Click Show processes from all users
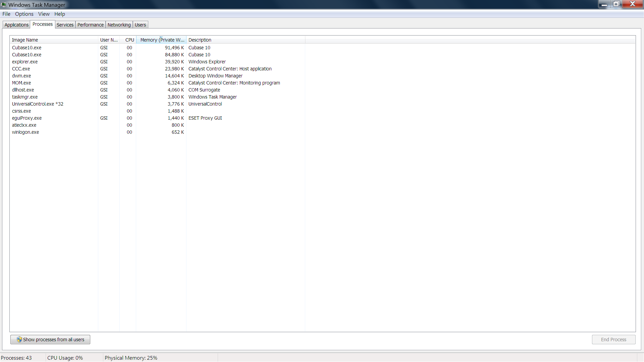This screenshot has height=362, width=644. coord(50,340)
